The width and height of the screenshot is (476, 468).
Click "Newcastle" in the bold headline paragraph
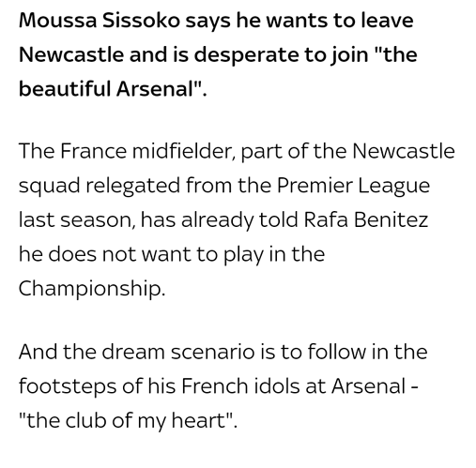tap(71, 54)
